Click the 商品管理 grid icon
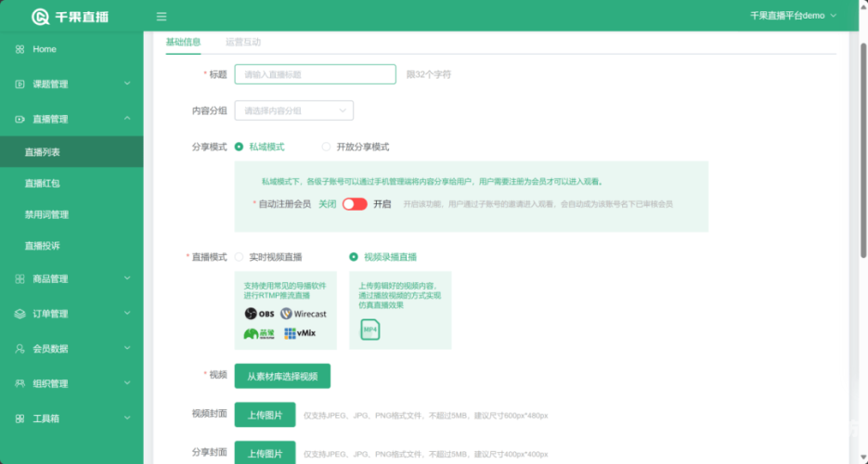868x464 pixels. pyautogui.click(x=19, y=278)
